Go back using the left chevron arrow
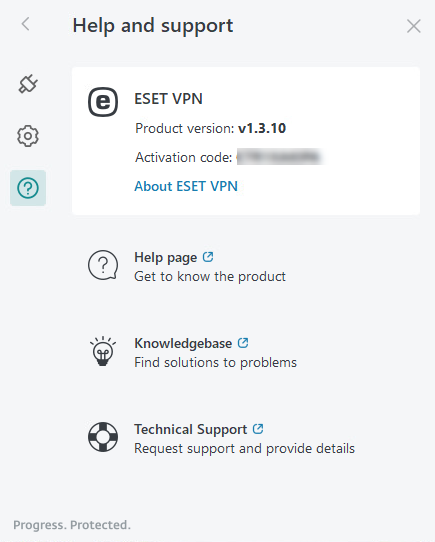This screenshot has width=435, height=542. coord(26,24)
